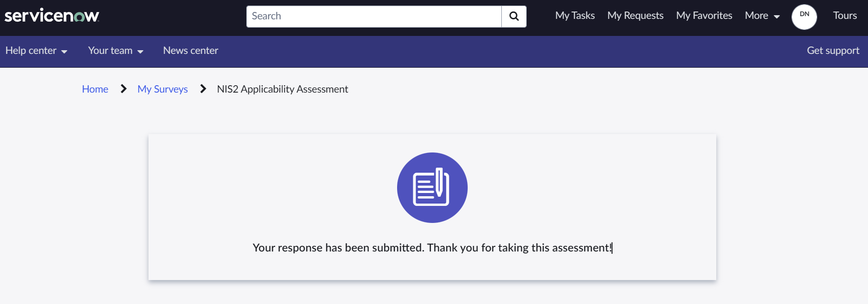This screenshot has height=304, width=868.
Task: Expand the Help center menu
Action: pos(36,51)
